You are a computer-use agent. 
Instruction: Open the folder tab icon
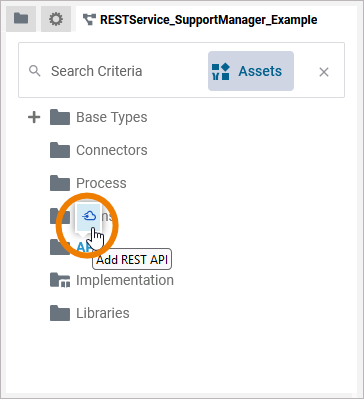21,19
